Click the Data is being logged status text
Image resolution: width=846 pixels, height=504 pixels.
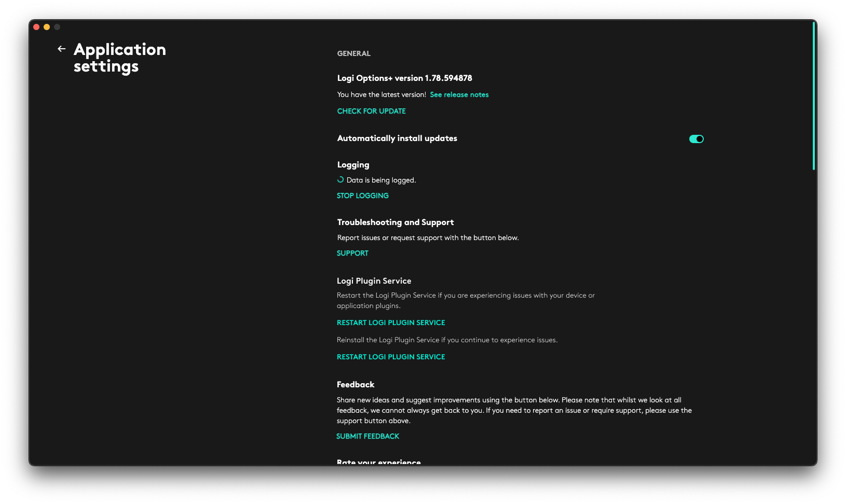pyautogui.click(x=381, y=180)
